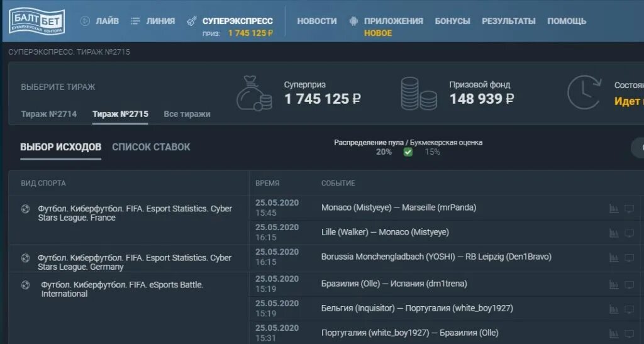Open Все тиражи list
Viewport: 644px width, 344px height.
tap(187, 114)
